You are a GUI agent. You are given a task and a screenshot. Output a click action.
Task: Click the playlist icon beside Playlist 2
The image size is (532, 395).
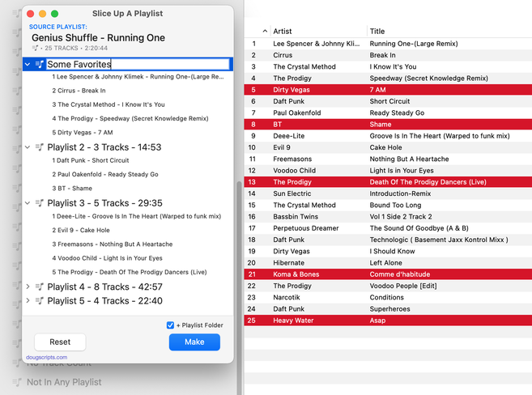point(40,147)
